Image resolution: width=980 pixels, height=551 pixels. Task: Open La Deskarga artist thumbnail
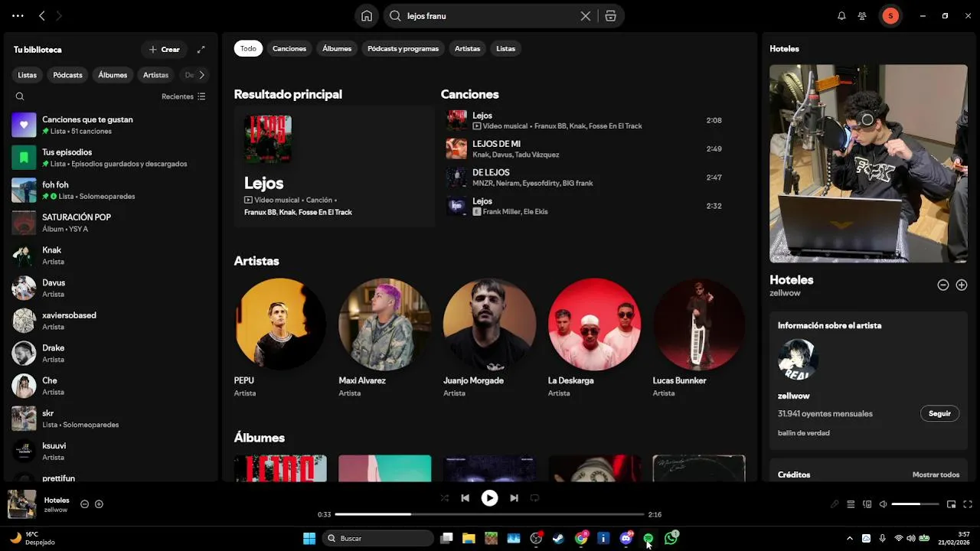pos(594,324)
